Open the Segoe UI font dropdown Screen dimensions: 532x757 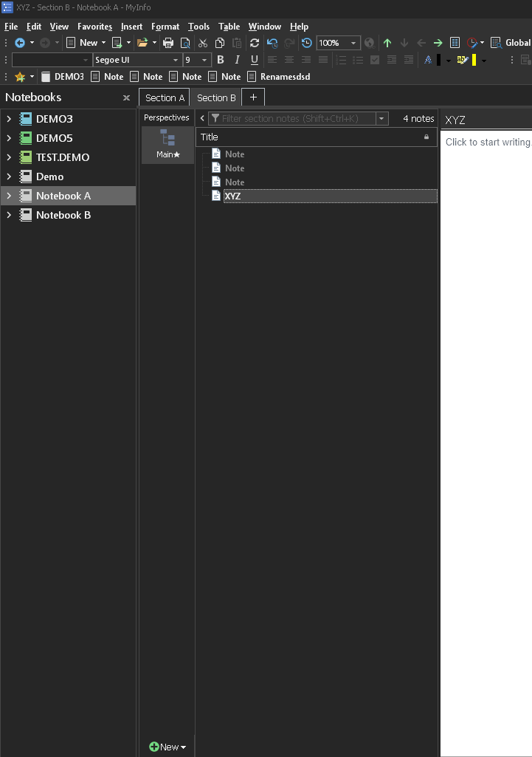pos(175,60)
